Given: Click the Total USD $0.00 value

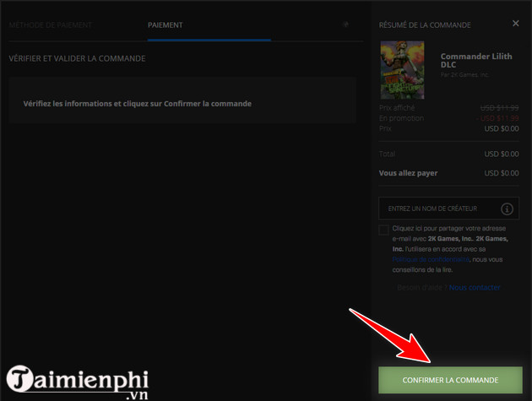Looking at the screenshot, I should click(502, 154).
